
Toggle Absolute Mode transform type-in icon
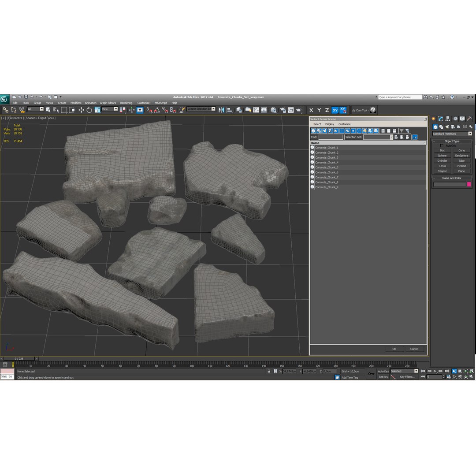(x=275, y=371)
